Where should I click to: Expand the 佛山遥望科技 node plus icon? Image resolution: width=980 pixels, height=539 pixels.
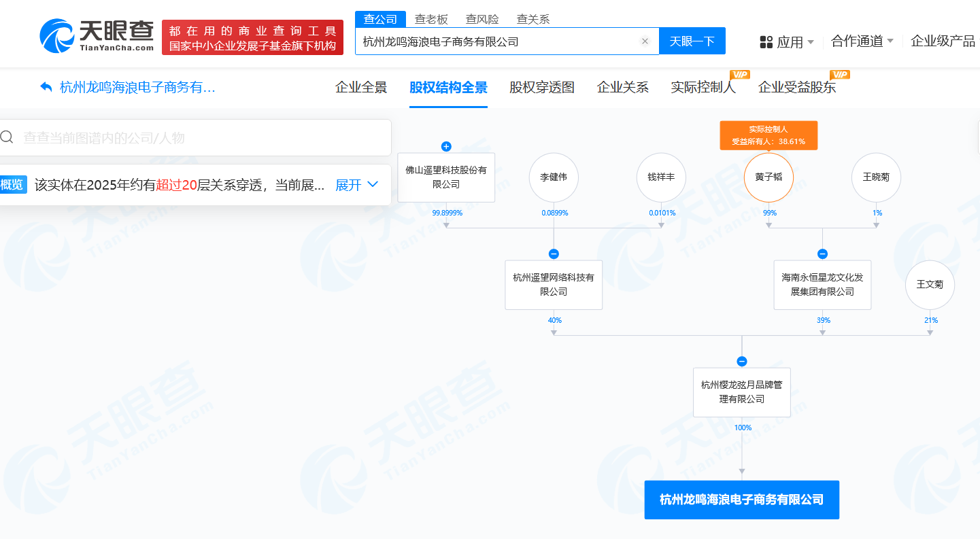click(x=446, y=146)
